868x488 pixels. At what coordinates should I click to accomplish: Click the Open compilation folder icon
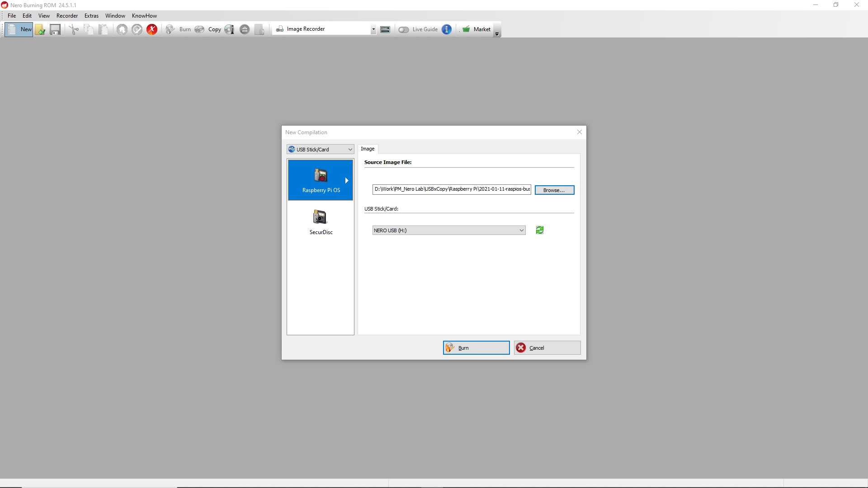tap(40, 30)
